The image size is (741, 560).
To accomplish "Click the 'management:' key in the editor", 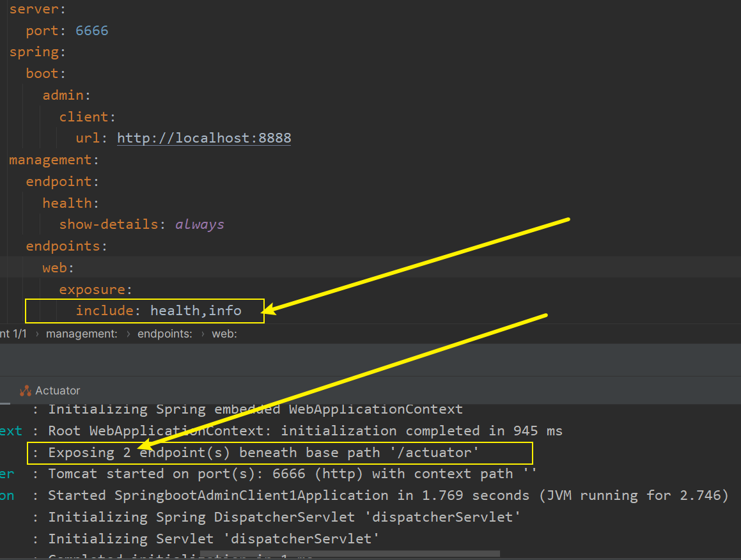I will click(x=54, y=160).
